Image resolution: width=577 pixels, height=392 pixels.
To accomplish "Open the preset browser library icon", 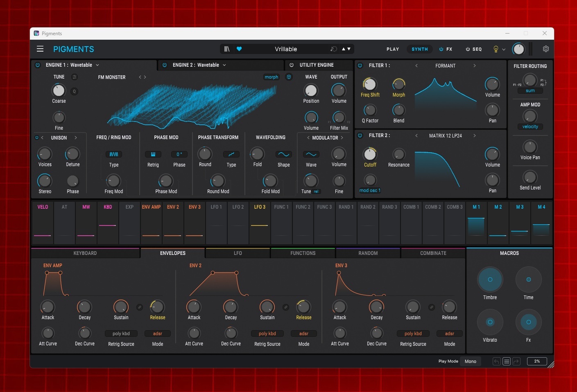I will (x=227, y=49).
